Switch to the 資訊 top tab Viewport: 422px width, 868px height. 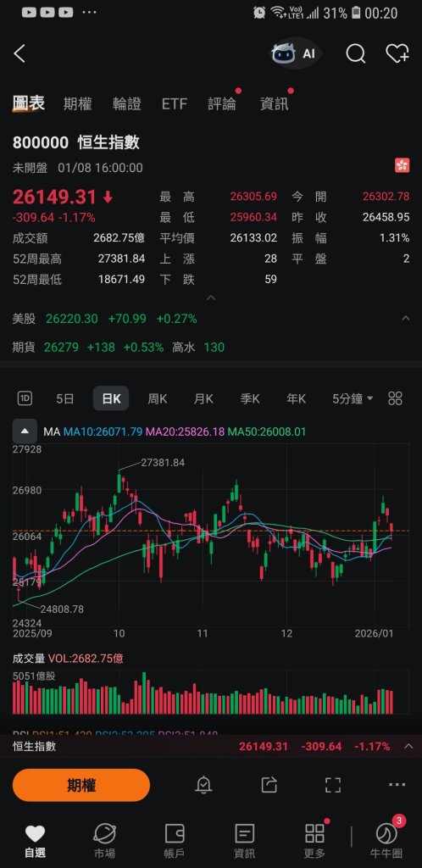(x=275, y=103)
